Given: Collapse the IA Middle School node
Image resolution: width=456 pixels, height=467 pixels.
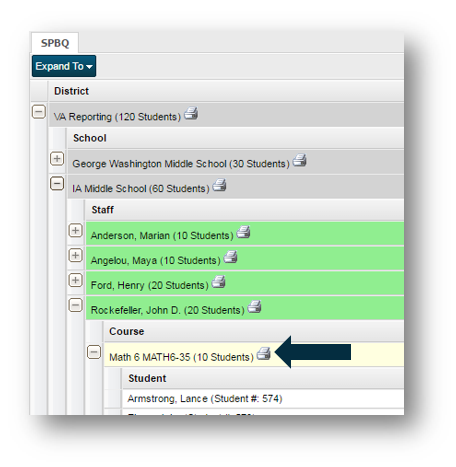Looking at the screenshot, I should [x=57, y=183].
